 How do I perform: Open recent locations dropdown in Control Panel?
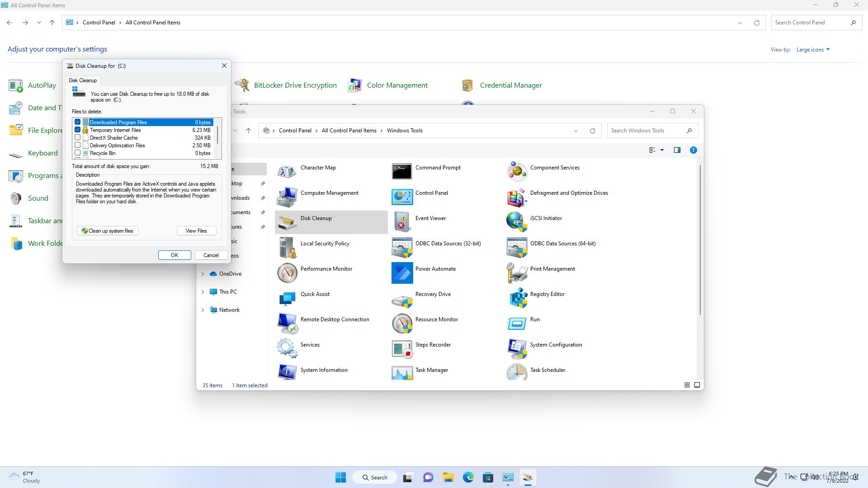(39, 23)
